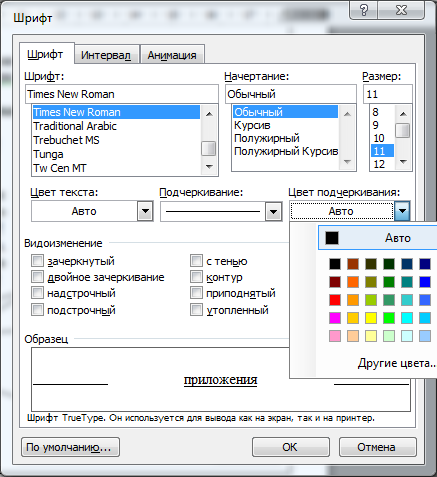Cancel with the Отмена button
Image resolution: width=437 pixels, height=477 pixels.
point(377,447)
